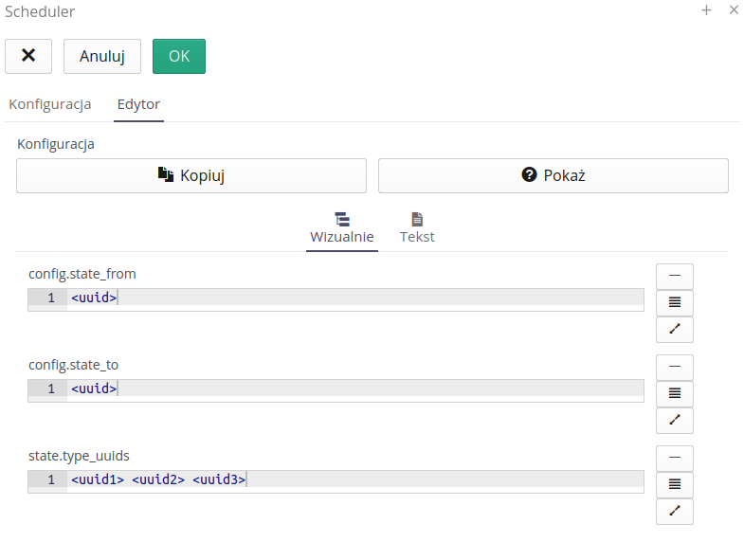Screen dimensions: 744x560
Task: Click Kopiuj to copy configuration
Action: (x=191, y=175)
